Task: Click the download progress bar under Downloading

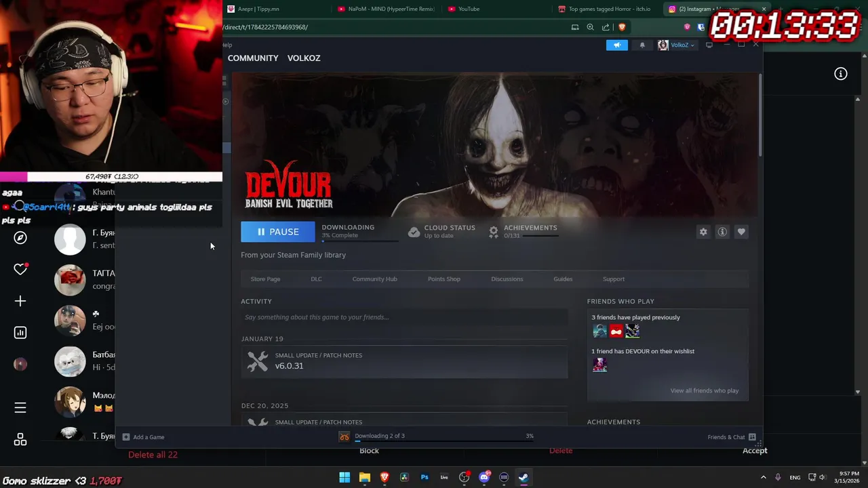Action: click(x=359, y=240)
